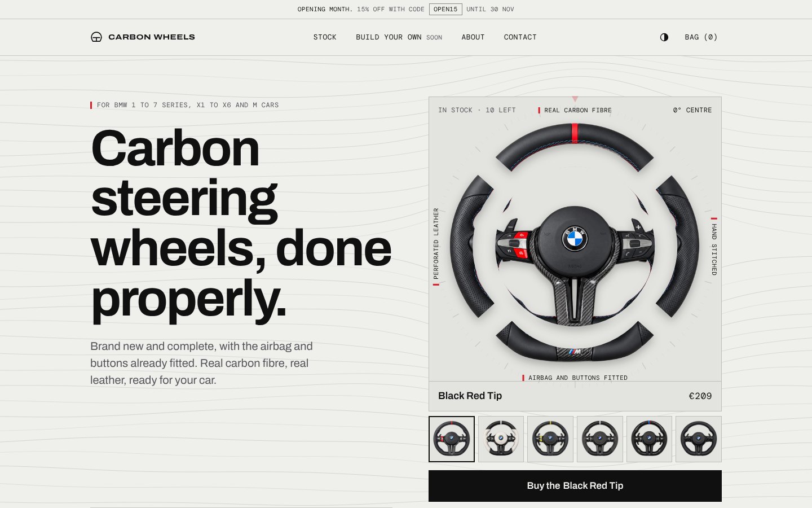Image resolution: width=812 pixels, height=508 pixels.
Task: Click the REAL CARBON FIBRE label
Action: click(575, 111)
